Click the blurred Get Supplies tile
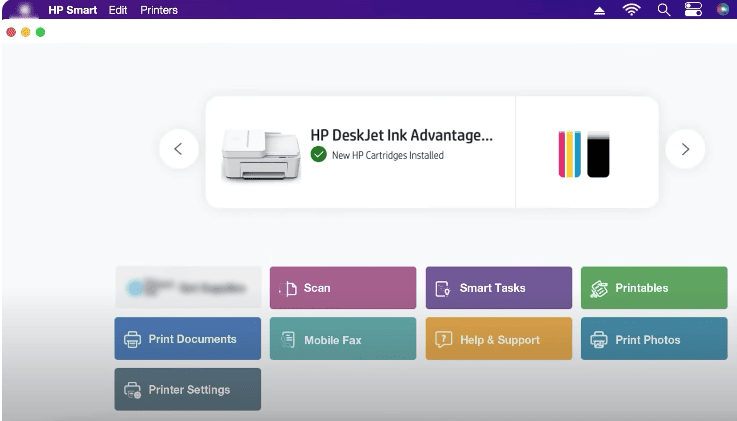The width and height of the screenshot is (737, 421). [x=188, y=288]
